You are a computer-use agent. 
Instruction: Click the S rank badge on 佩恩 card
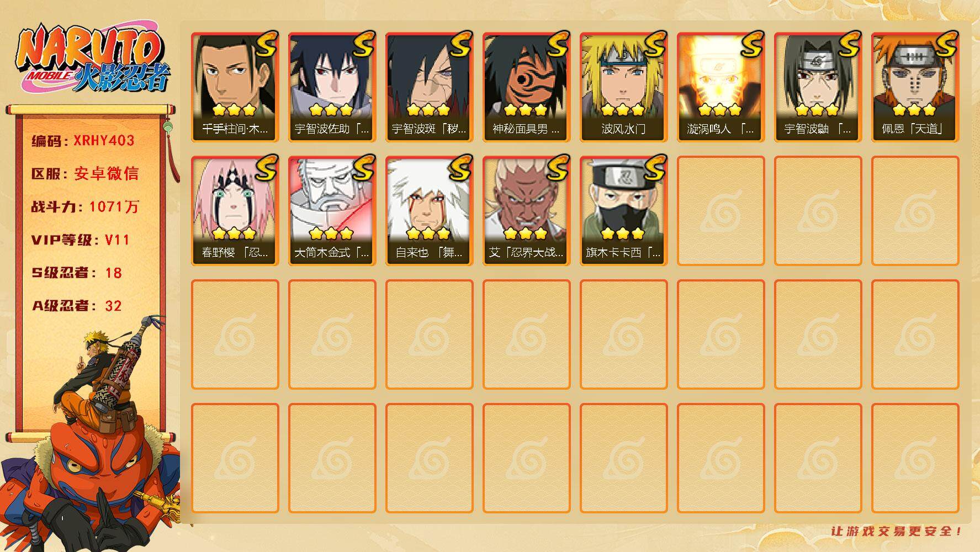(x=946, y=44)
